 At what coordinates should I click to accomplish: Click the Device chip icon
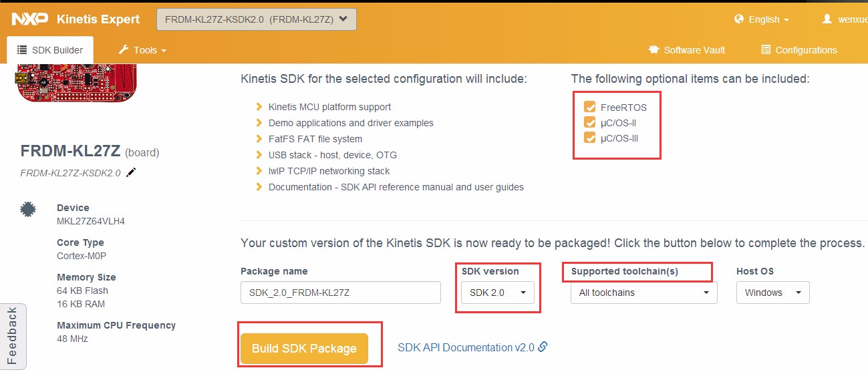click(x=27, y=210)
